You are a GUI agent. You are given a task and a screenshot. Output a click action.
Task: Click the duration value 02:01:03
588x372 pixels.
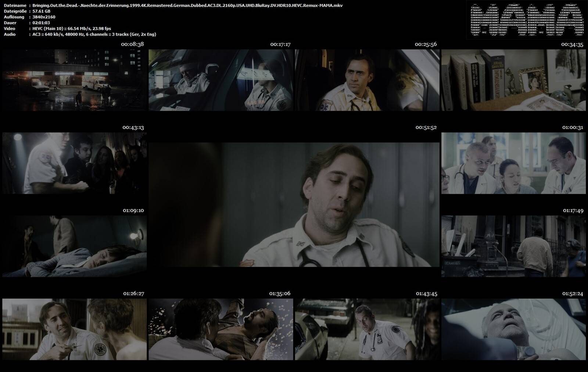(41, 23)
